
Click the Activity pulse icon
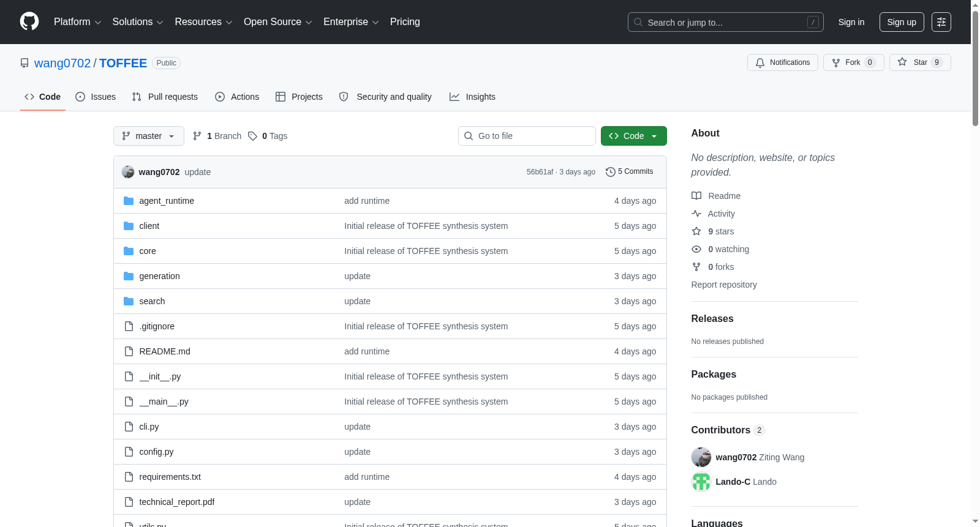(x=696, y=214)
